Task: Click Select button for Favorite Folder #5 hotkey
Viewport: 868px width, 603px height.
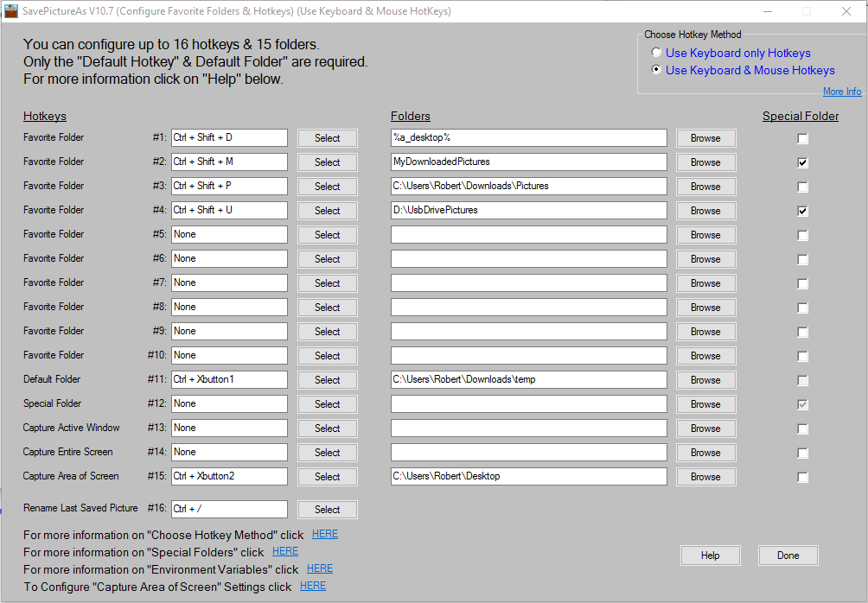Action: point(327,234)
